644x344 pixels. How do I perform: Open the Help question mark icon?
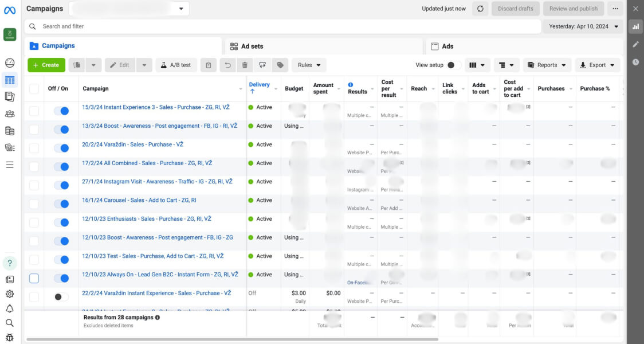pos(10,263)
